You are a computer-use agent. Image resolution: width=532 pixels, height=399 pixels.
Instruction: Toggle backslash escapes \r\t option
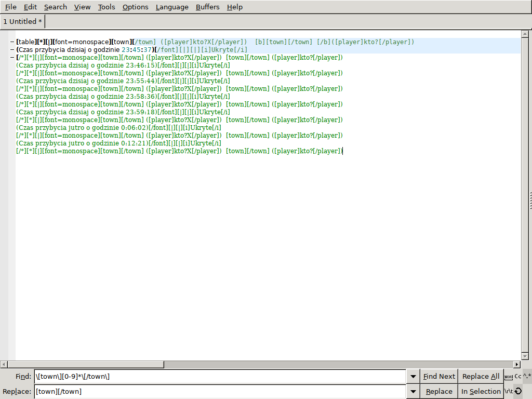508,391
